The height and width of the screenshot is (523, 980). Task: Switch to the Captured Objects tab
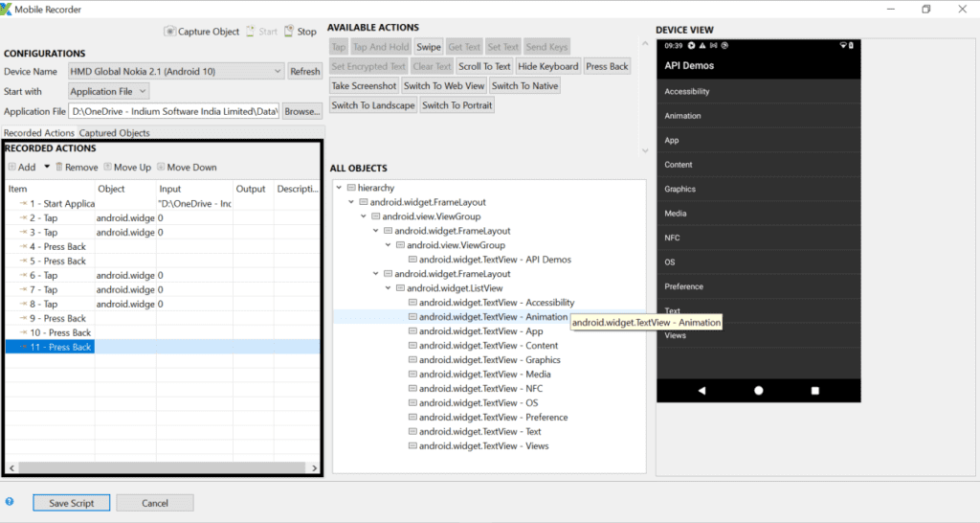pyautogui.click(x=114, y=133)
